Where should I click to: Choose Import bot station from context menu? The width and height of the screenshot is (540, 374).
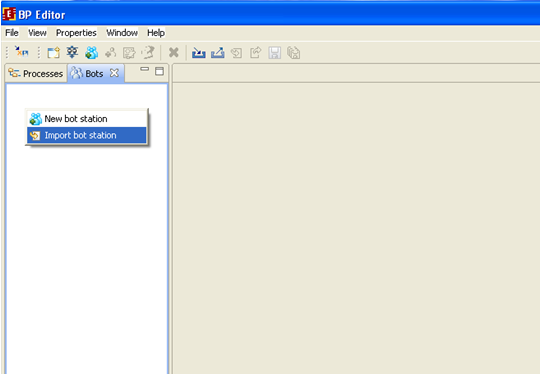87,135
